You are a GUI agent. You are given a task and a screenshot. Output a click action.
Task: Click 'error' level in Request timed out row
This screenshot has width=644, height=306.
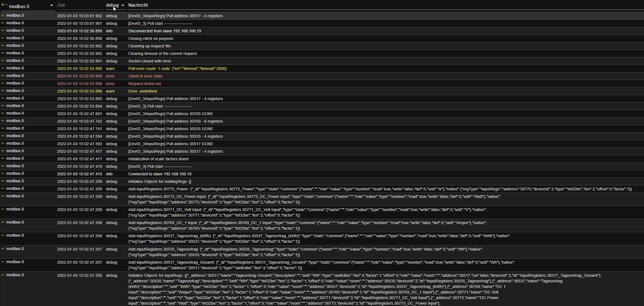[x=111, y=84]
